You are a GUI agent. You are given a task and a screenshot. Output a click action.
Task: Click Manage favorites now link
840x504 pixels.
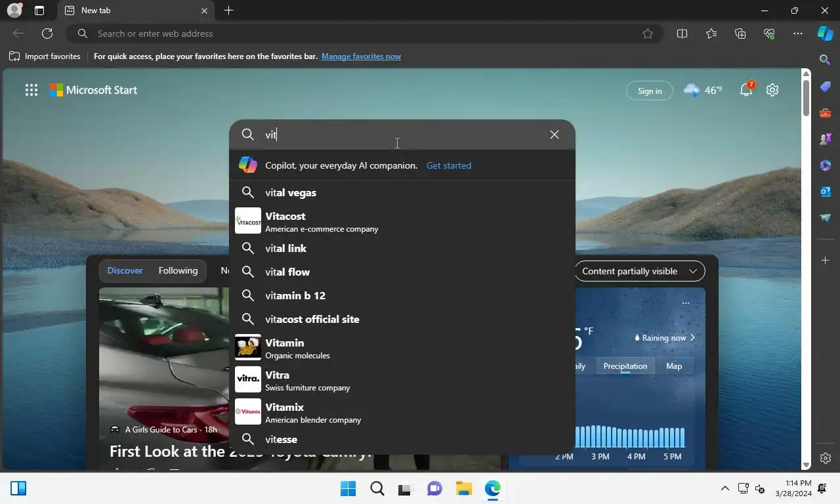(x=361, y=56)
